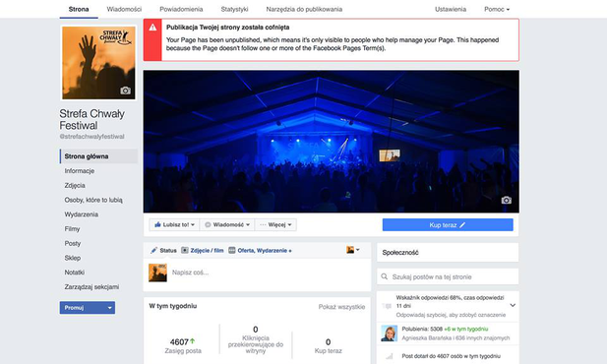The height and width of the screenshot is (364, 607).
Task: Click the page avatar beside Napisz coś
Action: (x=158, y=273)
